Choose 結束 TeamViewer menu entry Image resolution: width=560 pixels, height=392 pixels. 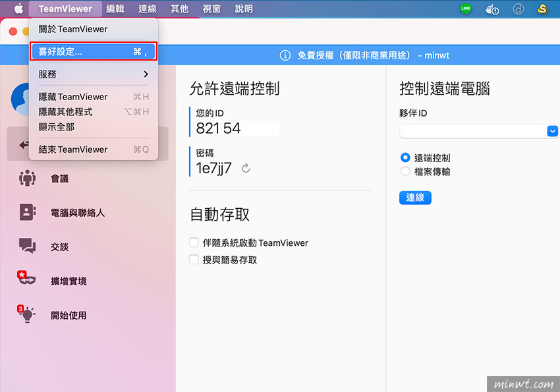(93, 150)
